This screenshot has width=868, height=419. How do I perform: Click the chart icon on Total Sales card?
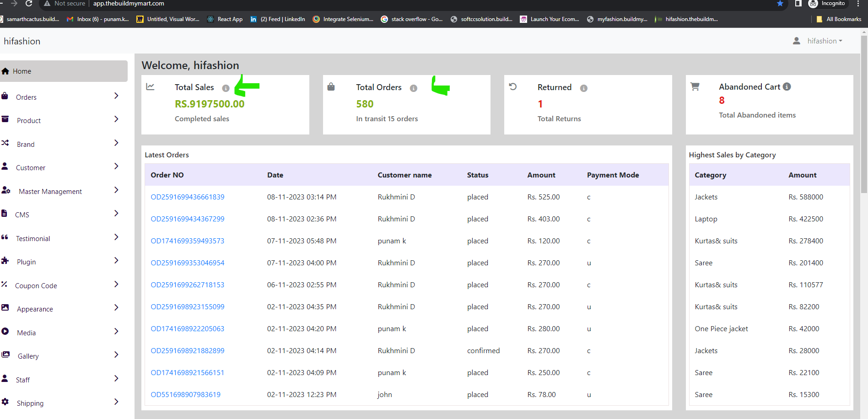[150, 86]
